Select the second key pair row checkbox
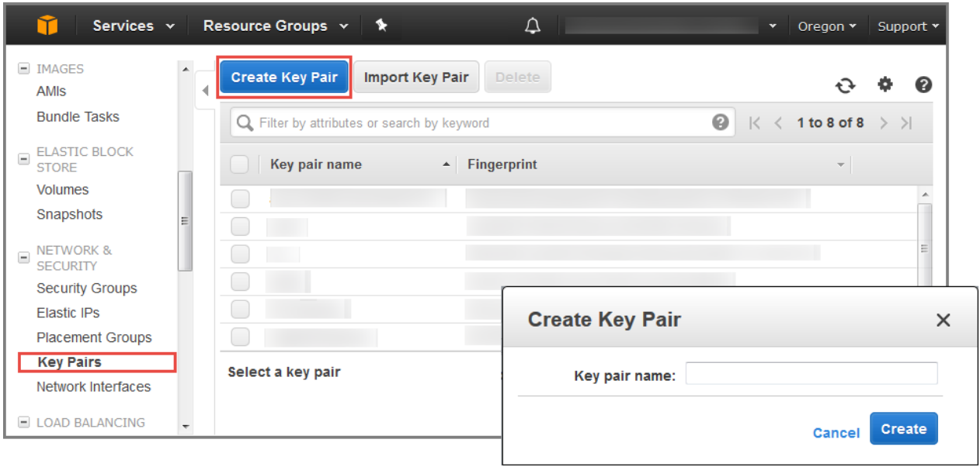This screenshot has width=980, height=467. pyautogui.click(x=240, y=227)
